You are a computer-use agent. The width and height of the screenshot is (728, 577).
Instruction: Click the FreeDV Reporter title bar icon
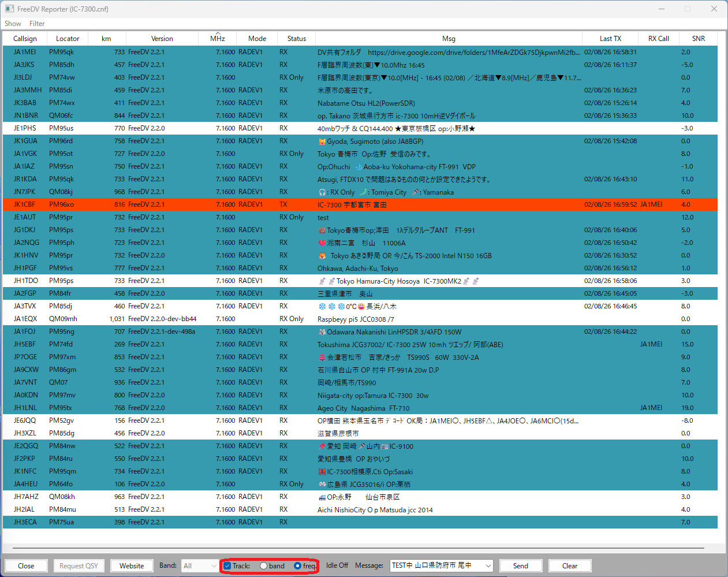point(9,9)
